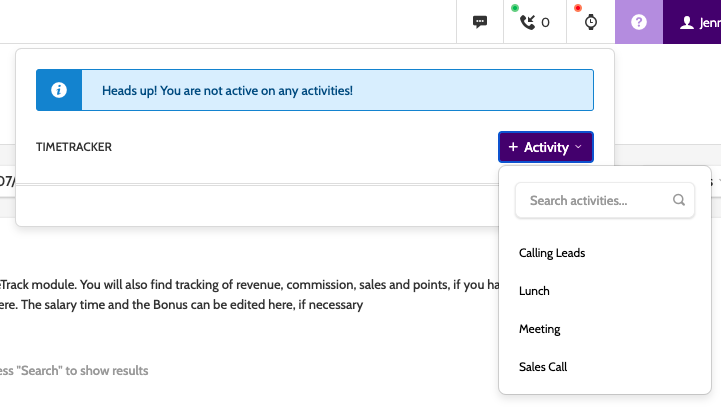
Task: Collapse the Activity dropdown chevron
Action: pos(578,147)
